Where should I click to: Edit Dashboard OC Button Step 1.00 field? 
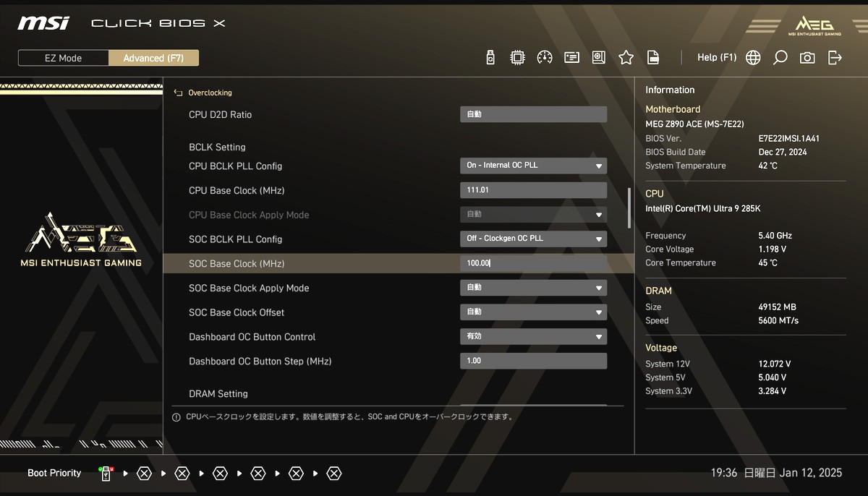tap(533, 361)
